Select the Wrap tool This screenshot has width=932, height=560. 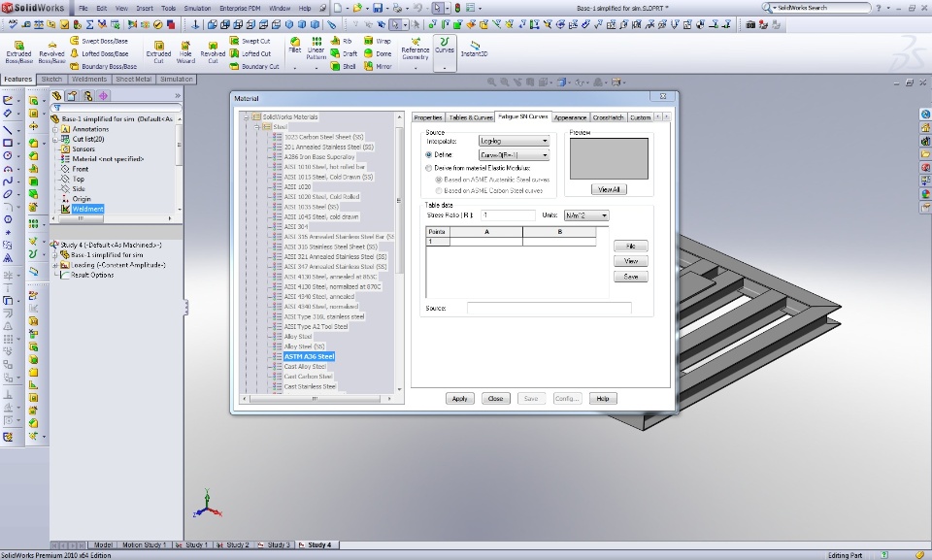pos(378,41)
